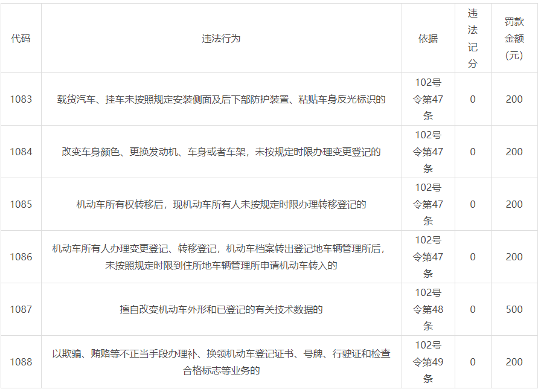Click the 擅自改变机动车外形 violation description
538x392 pixels.
click(x=221, y=309)
